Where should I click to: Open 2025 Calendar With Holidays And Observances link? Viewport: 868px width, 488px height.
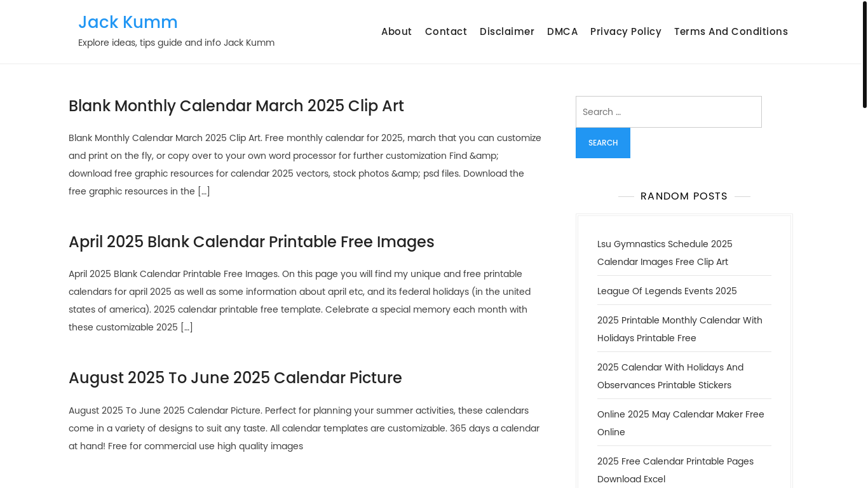[670, 376]
